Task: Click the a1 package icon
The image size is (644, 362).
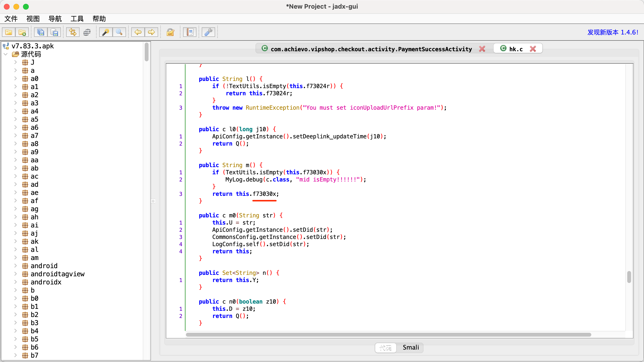Action: point(25,87)
